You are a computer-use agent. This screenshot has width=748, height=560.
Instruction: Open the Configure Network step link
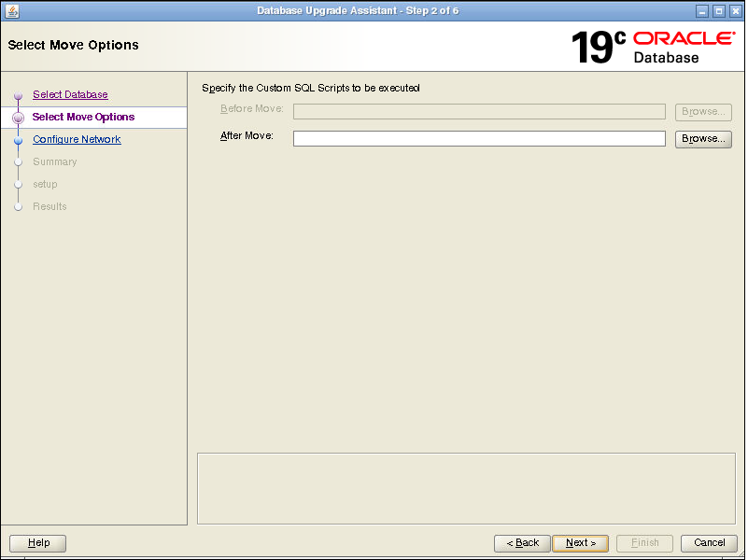click(77, 139)
